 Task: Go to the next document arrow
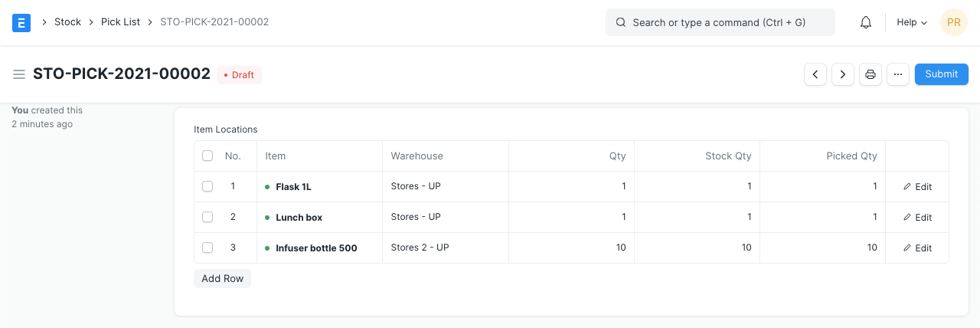click(x=843, y=74)
